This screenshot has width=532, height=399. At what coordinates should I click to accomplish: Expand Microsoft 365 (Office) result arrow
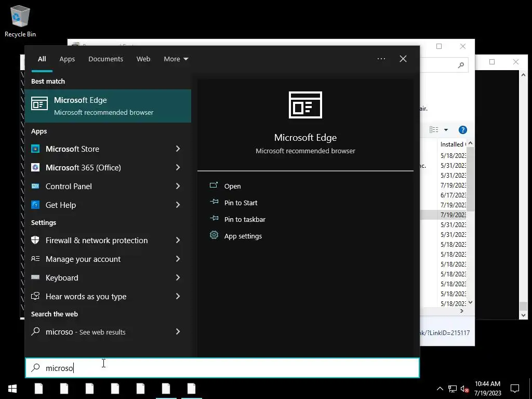click(178, 167)
